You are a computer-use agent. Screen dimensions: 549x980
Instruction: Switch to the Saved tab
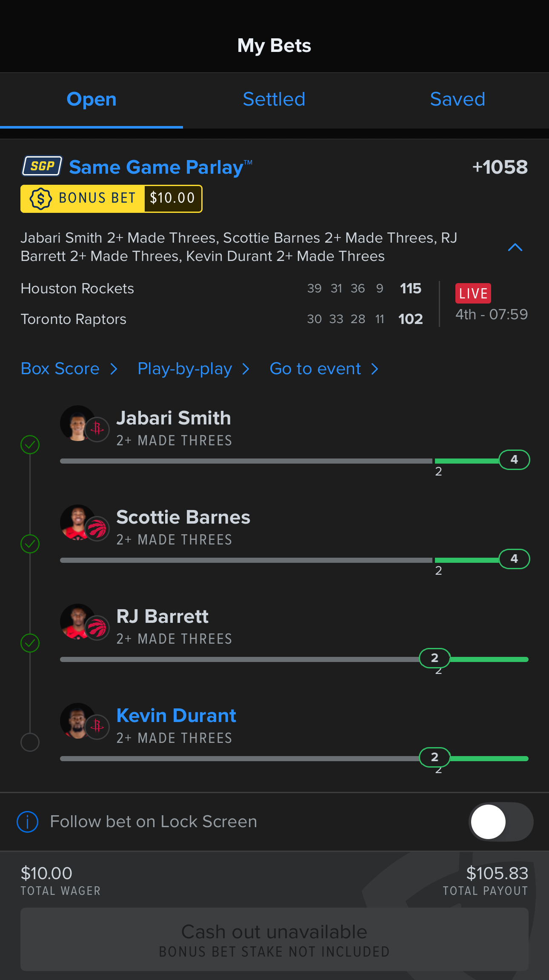click(x=457, y=100)
